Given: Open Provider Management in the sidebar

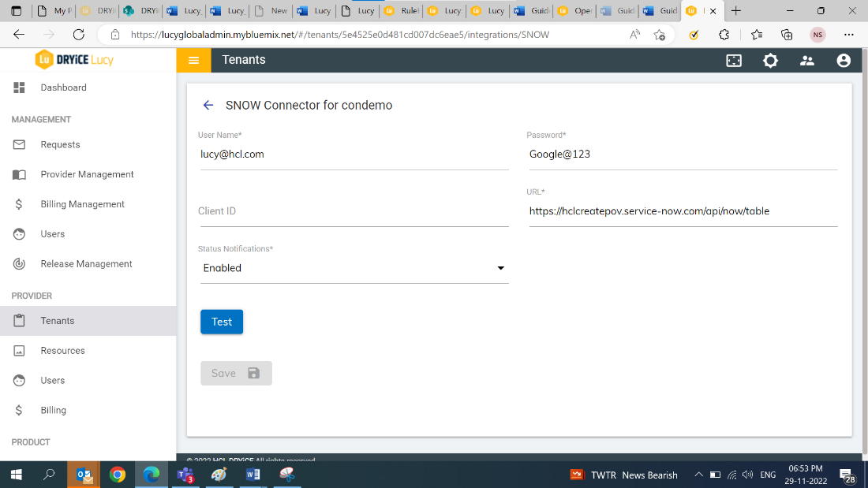Looking at the screenshot, I should [x=88, y=174].
